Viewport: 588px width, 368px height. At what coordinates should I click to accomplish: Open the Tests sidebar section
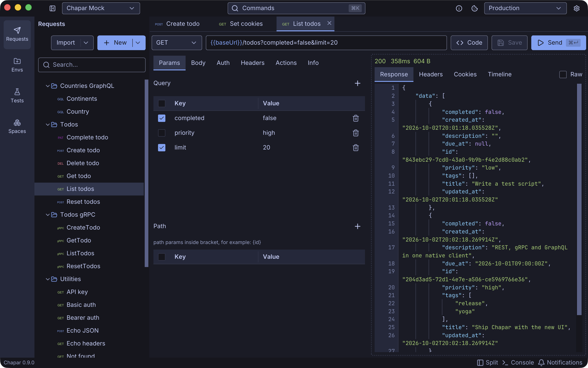(17, 96)
